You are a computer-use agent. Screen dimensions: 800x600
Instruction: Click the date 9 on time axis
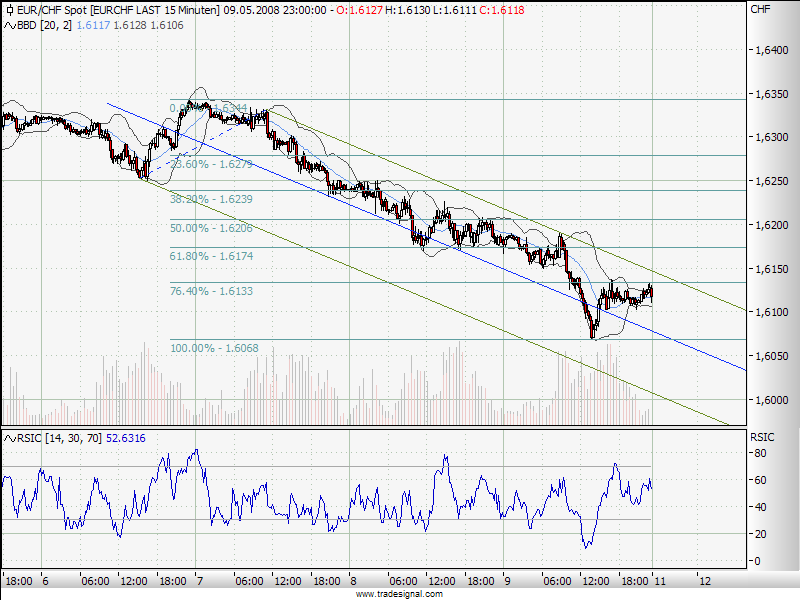pyautogui.click(x=507, y=581)
